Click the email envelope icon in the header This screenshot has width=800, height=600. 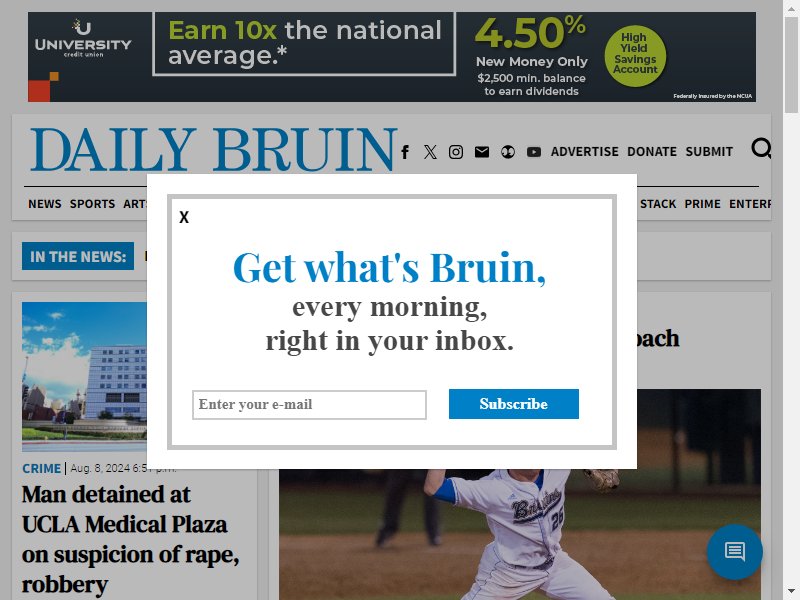point(482,152)
